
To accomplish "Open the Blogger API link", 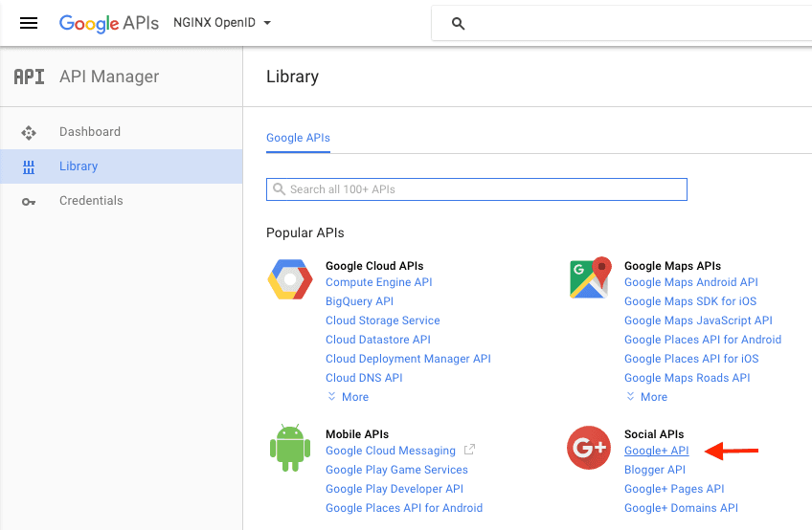I will 654,470.
